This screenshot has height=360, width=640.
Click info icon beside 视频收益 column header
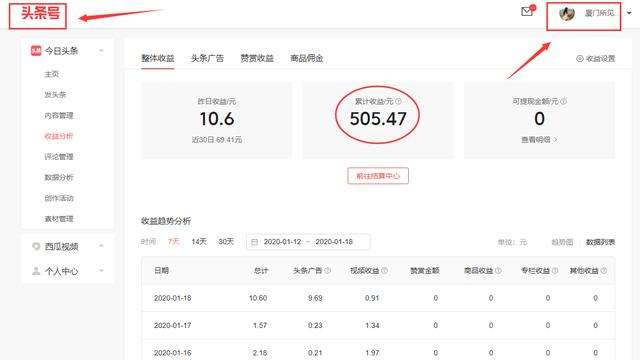click(384, 270)
